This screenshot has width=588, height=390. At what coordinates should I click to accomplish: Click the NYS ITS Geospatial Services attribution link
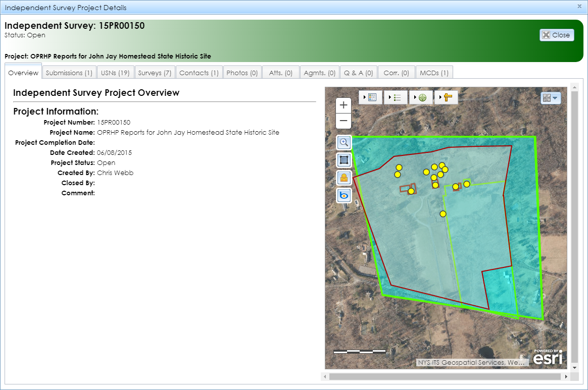click(x=471, y=362)
